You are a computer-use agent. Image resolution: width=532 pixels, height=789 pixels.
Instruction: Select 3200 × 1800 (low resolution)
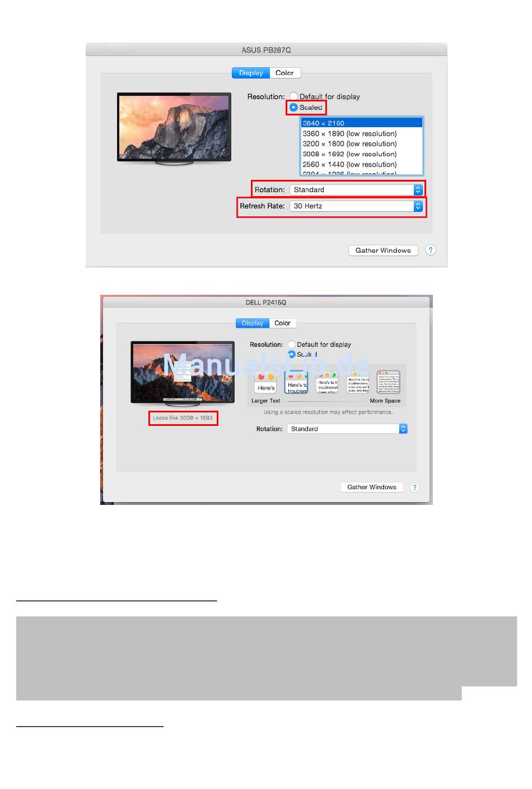click(362, 144)
